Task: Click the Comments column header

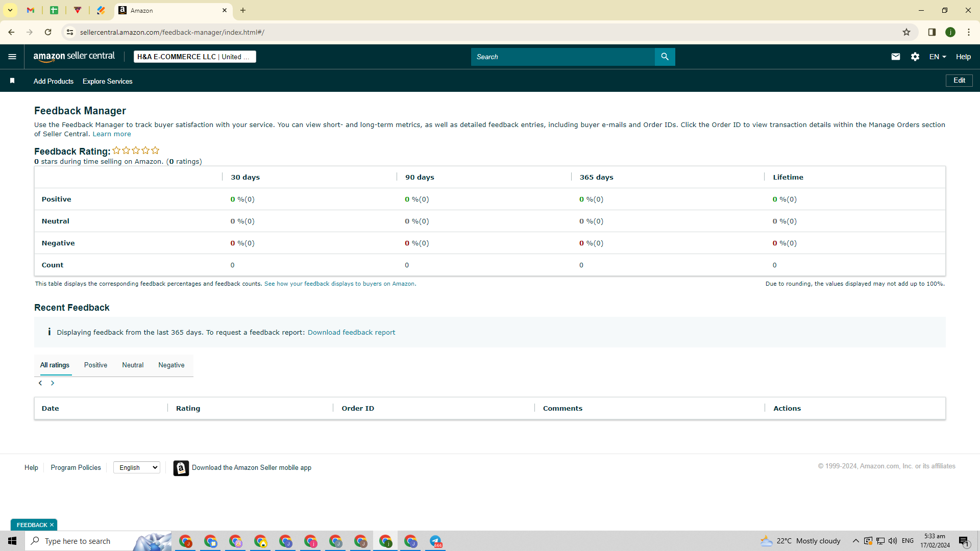Action: click(562, 409)
